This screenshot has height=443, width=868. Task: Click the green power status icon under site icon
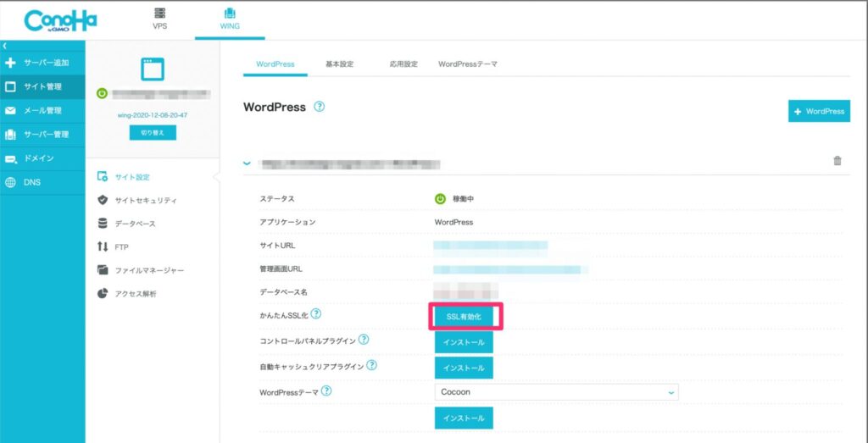[102, 94]
